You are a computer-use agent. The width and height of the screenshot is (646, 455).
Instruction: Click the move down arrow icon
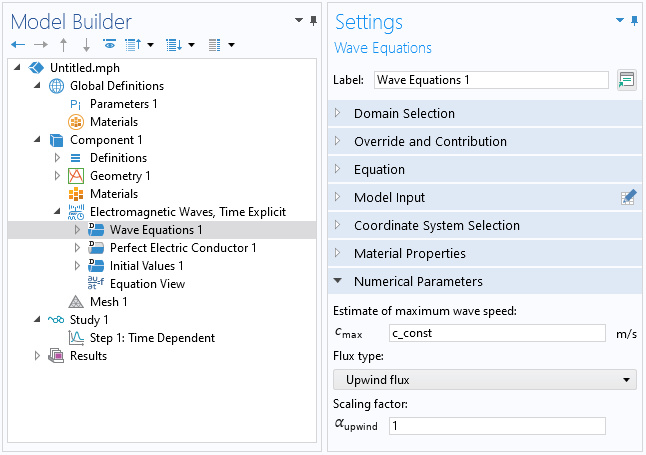(86, 45)
